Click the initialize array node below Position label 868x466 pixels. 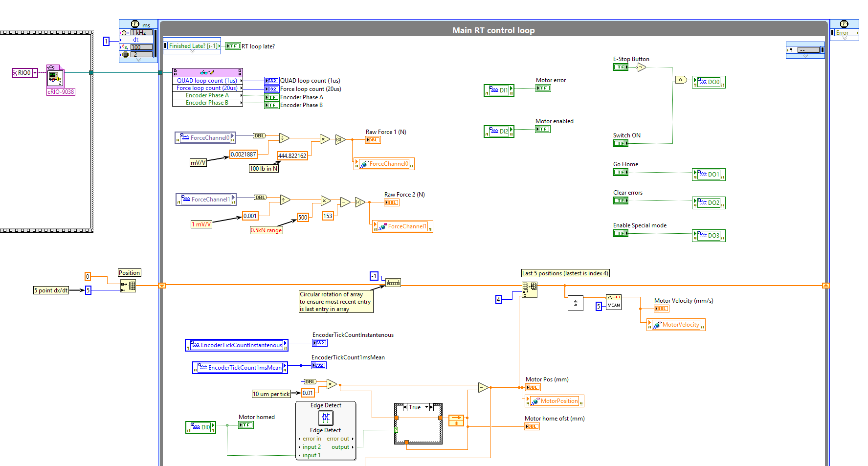[128, 286]
